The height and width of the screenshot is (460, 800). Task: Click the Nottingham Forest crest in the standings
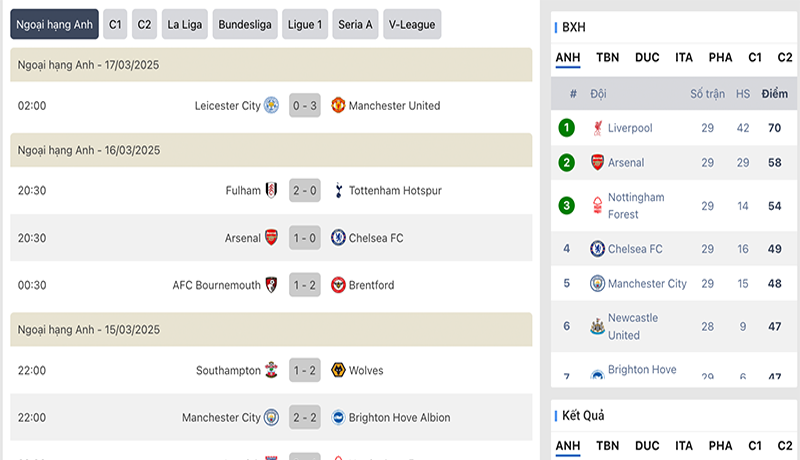pyautogui.click(x=597, y=206)
